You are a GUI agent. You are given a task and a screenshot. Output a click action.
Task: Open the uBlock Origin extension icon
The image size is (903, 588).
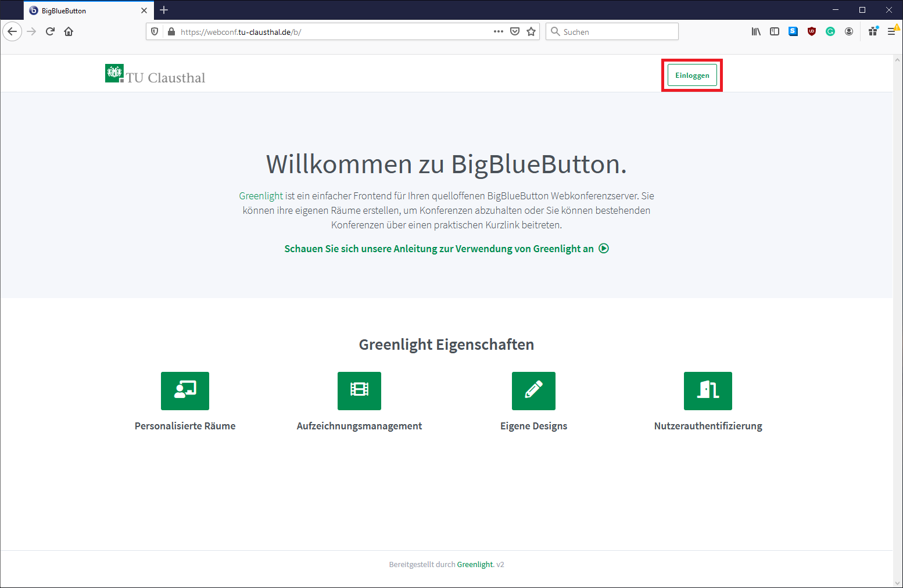[x=812, y=31]
